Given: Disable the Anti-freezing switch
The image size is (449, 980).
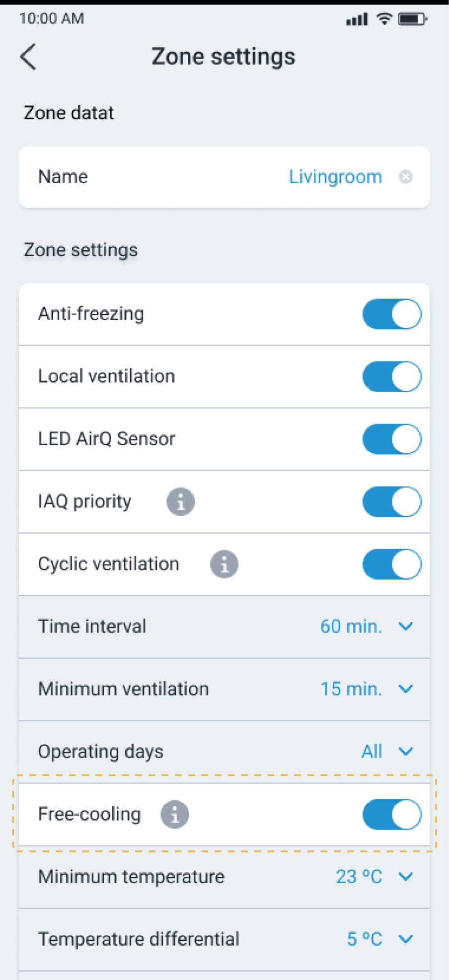Looking at the screenshot, I should 392,314.
